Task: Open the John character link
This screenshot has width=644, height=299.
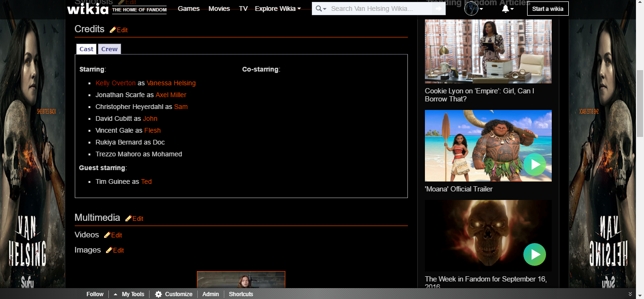Action: (150, 118)
